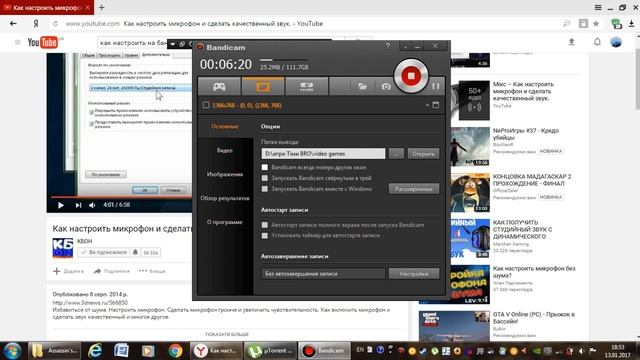This screenshot has width=640, height=360.
Task: Open the Изображения settings tab
Action: (x=224, y=174)
